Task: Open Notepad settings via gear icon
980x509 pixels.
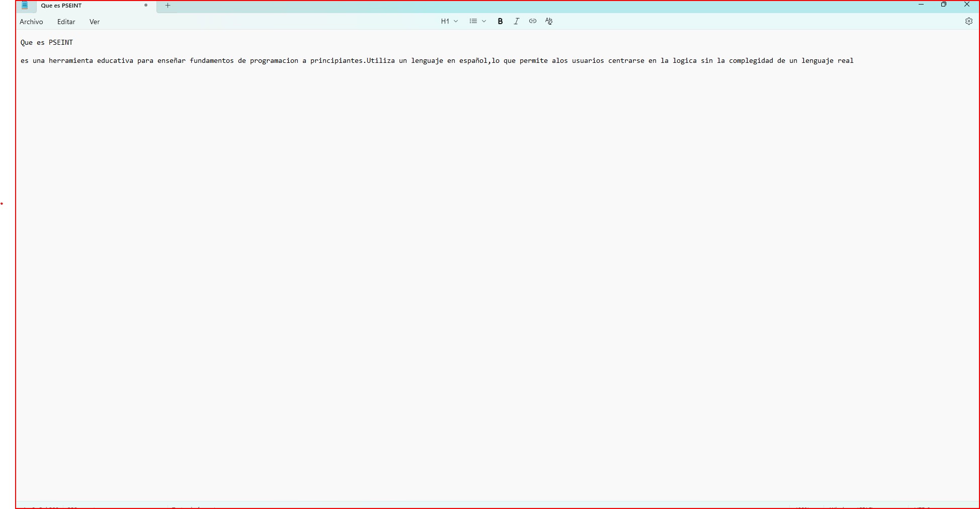Action: click(968, 21)
